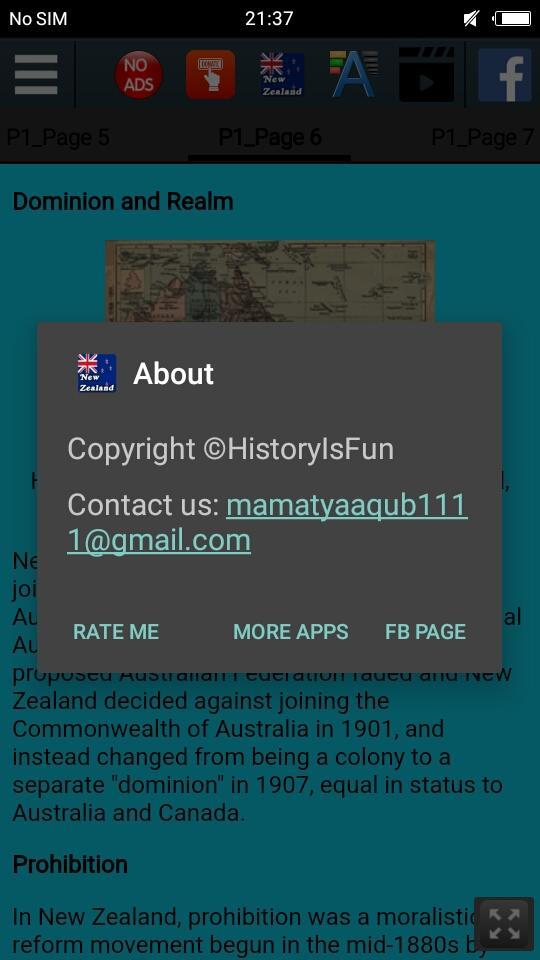540x960 pixels.
Task: Open MORE APPS from About dialog
Action: pos(291,632)
